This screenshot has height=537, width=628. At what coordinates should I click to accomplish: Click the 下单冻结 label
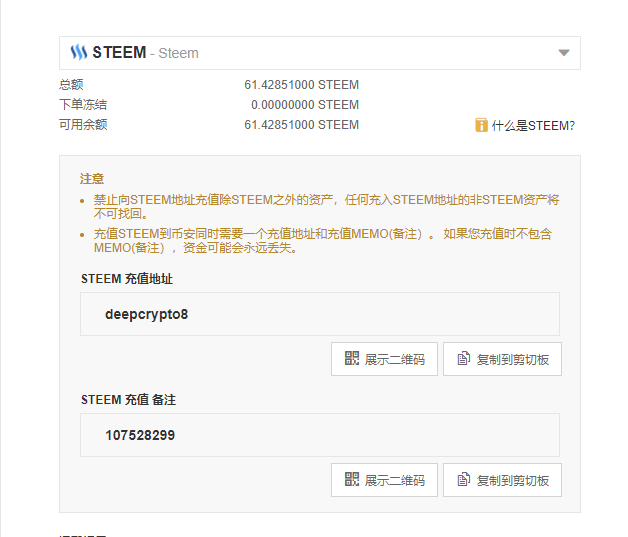(83, 105)
